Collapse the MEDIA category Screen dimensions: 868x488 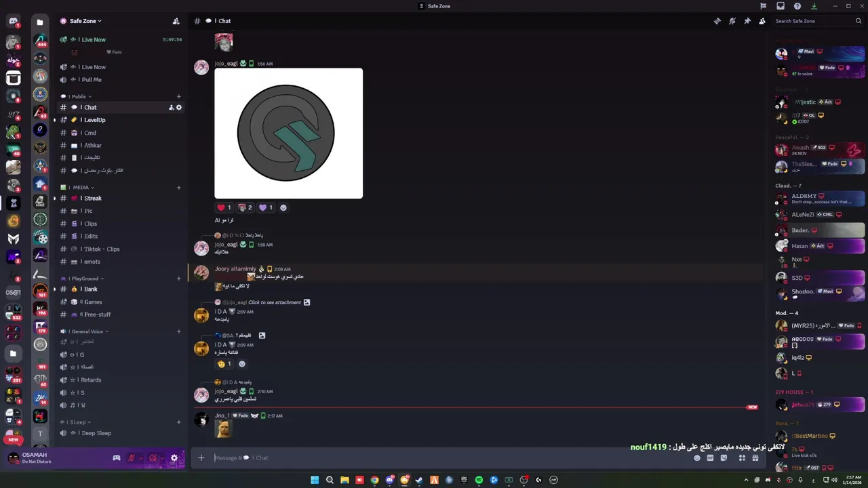(77, 187)
